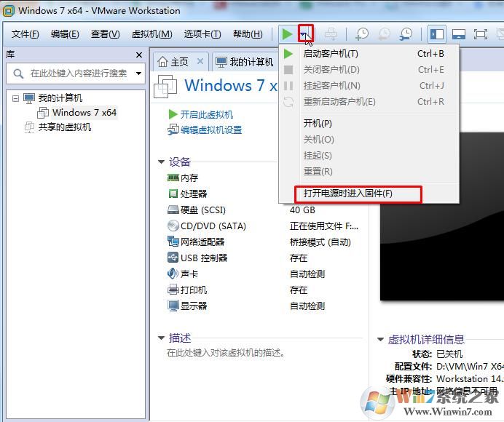Click the USB 控制器 icon
Image resolution: width=504 pixels, height=422 pixels.
pos(173,258)
